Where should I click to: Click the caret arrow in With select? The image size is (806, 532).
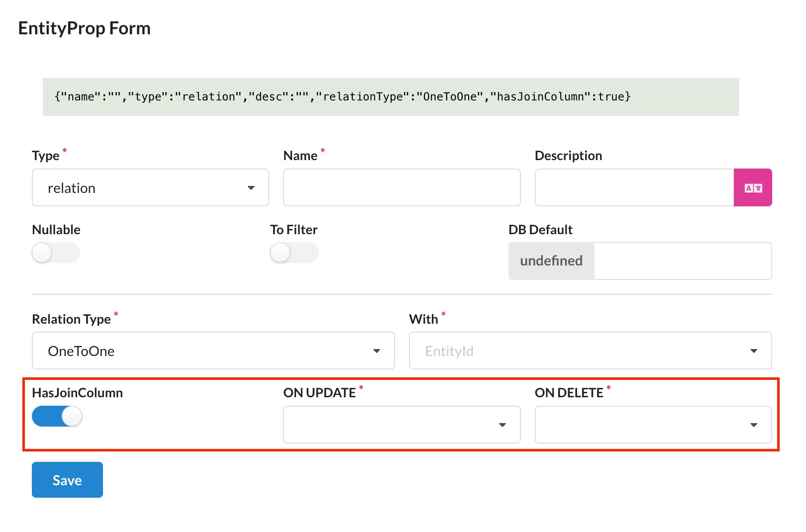pyautogui.click(x=753, y=351)
